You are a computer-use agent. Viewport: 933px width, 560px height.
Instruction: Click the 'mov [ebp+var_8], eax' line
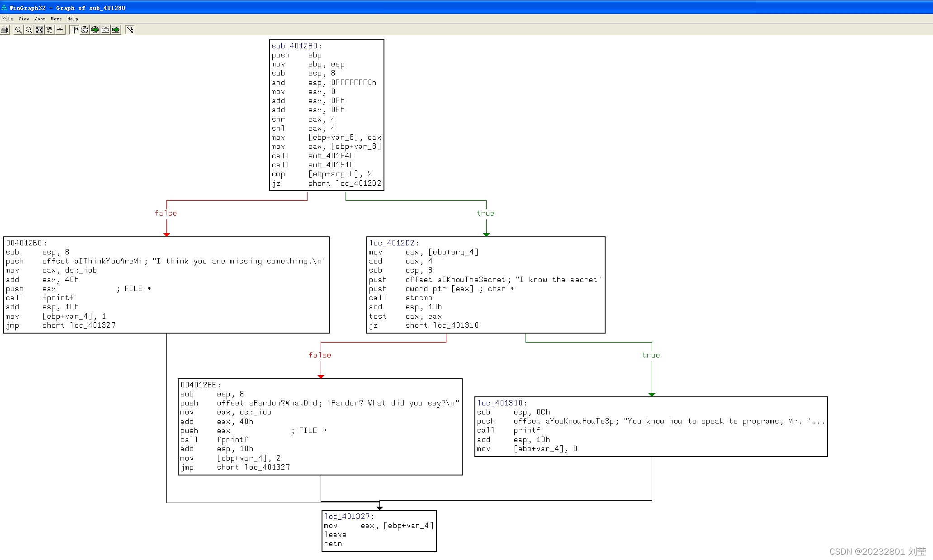[326, 137]
